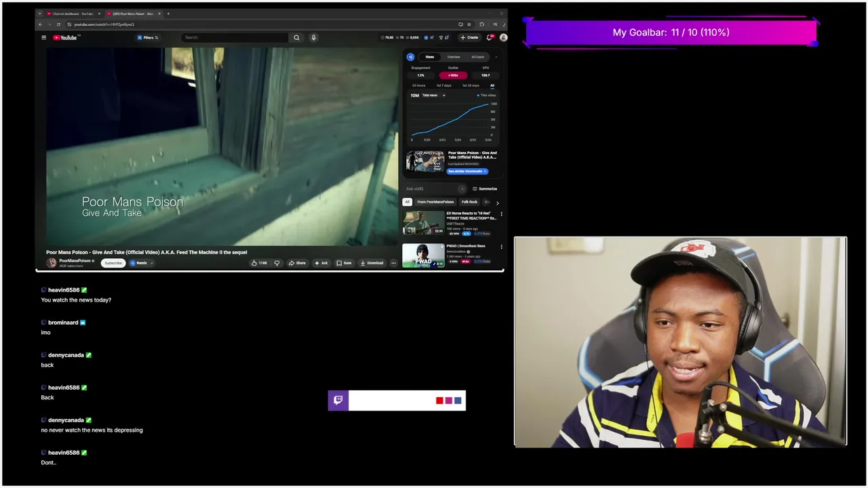Screen dimensions: 868x488
Task: Click the Twitch logo on the alert box
Action: tap(338, 401)
